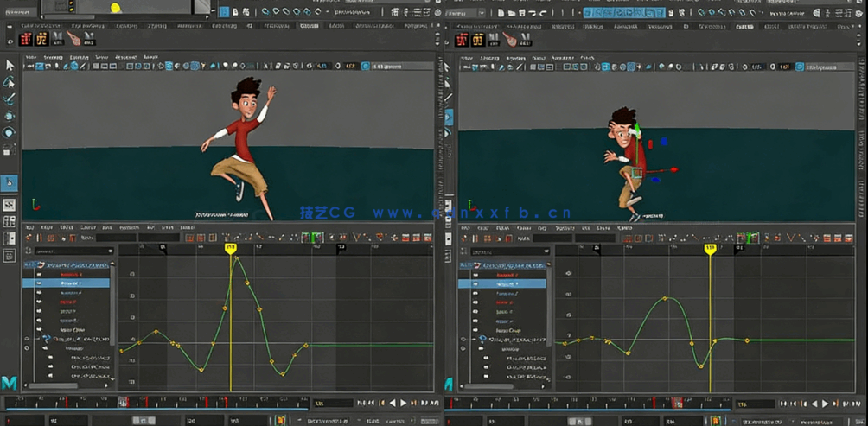Click the first shelf icon in left window

click(x=27, y=40)
